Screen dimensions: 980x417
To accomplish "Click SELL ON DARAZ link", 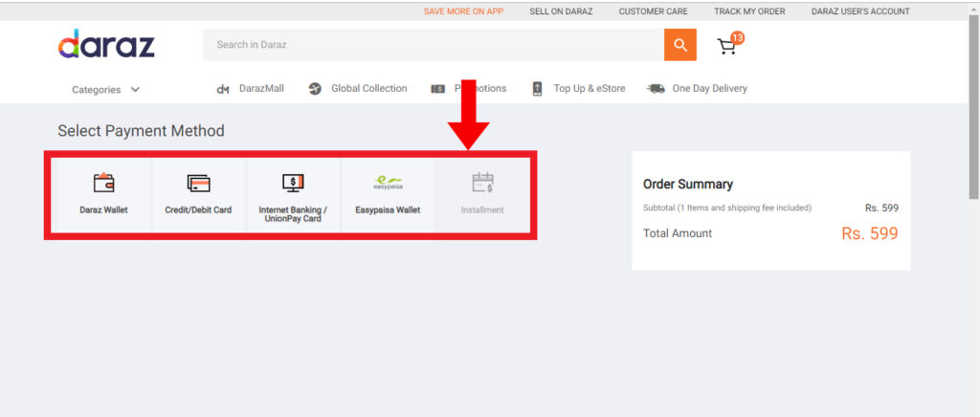I will (x=561, y=11).
